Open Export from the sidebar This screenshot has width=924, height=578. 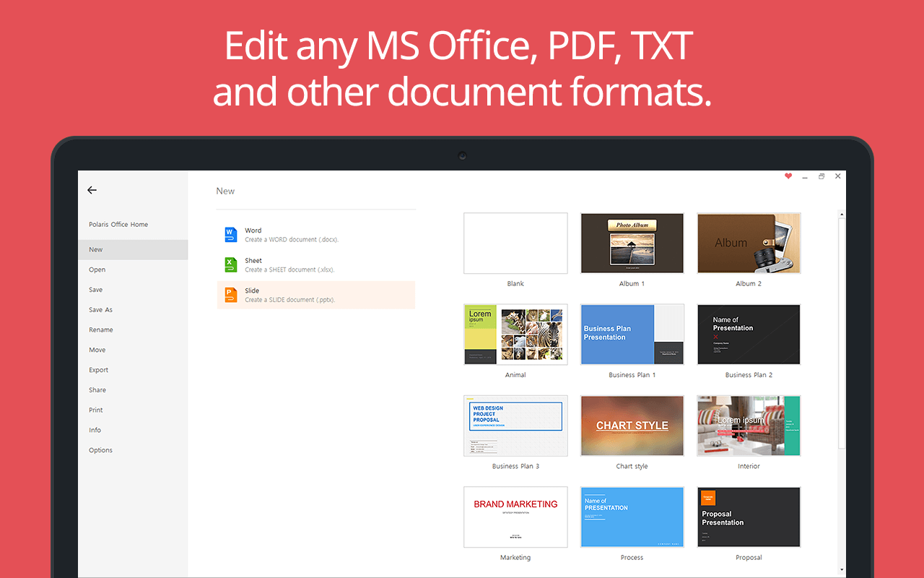click(x=133, y=370)
